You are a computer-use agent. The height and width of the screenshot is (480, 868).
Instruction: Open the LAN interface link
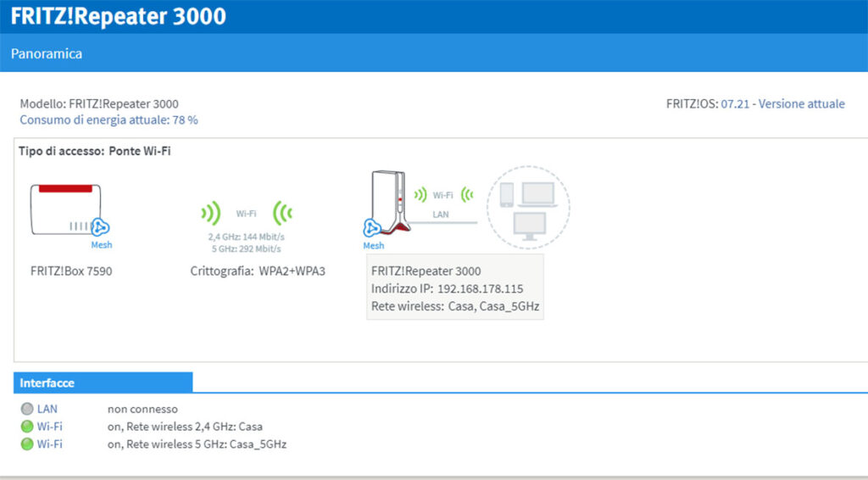47,409
